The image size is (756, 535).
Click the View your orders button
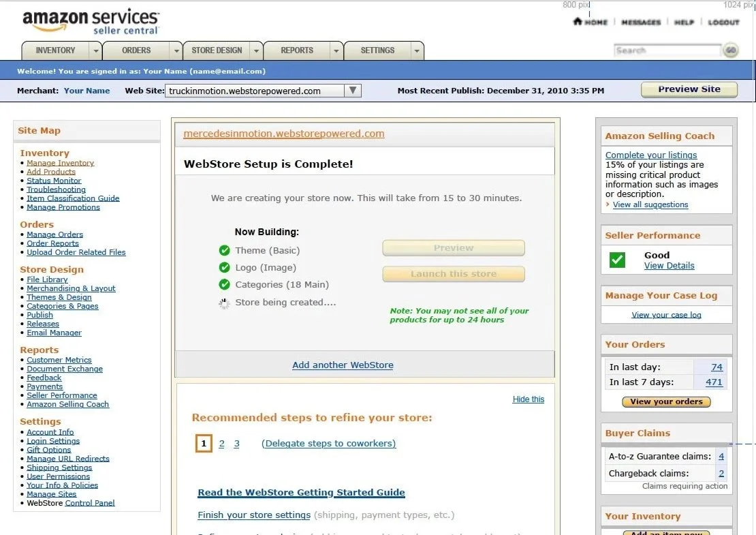click(x=666, y=402)
